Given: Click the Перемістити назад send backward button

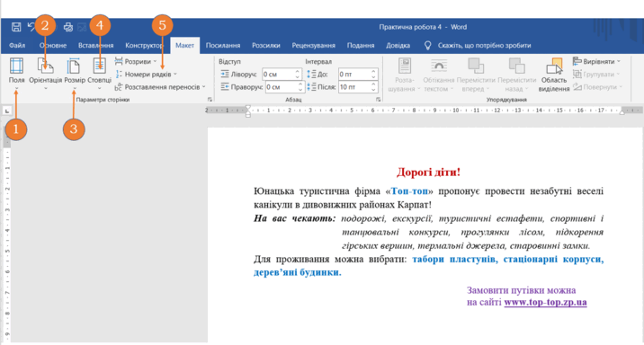Looking at the screenshot, I should pos(516,75).
